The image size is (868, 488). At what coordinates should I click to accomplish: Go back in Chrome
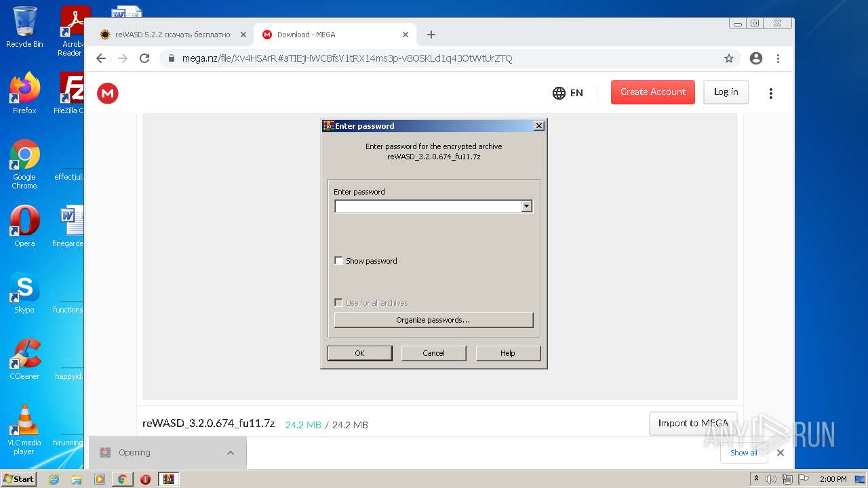click(101, 58)
